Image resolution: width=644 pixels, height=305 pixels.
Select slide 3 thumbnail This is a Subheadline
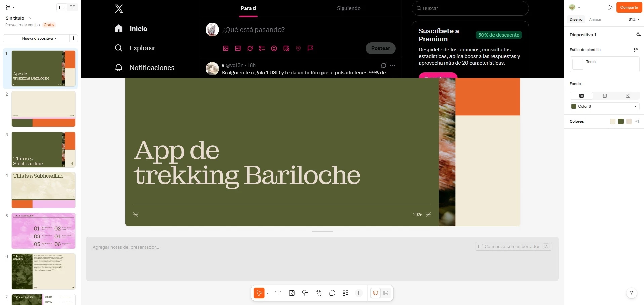click(44, 150)
